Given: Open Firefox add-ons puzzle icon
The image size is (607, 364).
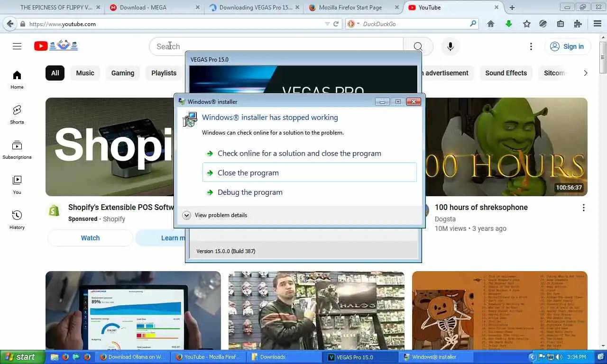Looking at the screenshot, I should pos(578,24).
